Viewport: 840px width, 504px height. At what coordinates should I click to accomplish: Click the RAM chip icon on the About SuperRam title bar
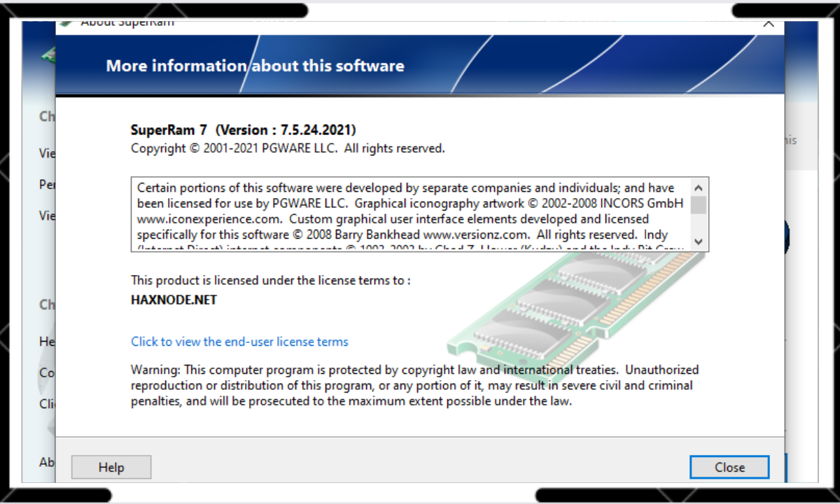pyautogui.click(x=65, y=22)
